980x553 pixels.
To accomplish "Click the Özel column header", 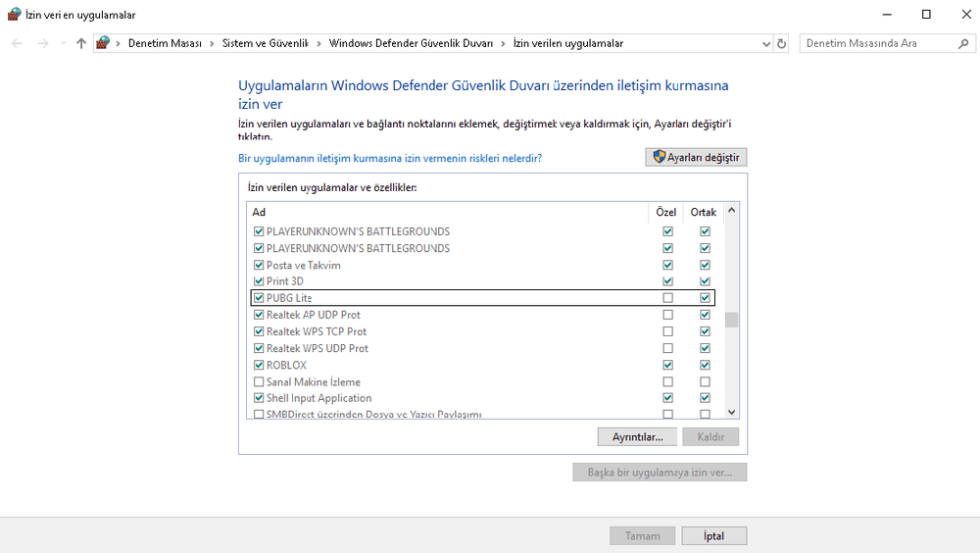I will tap(665, 212).
